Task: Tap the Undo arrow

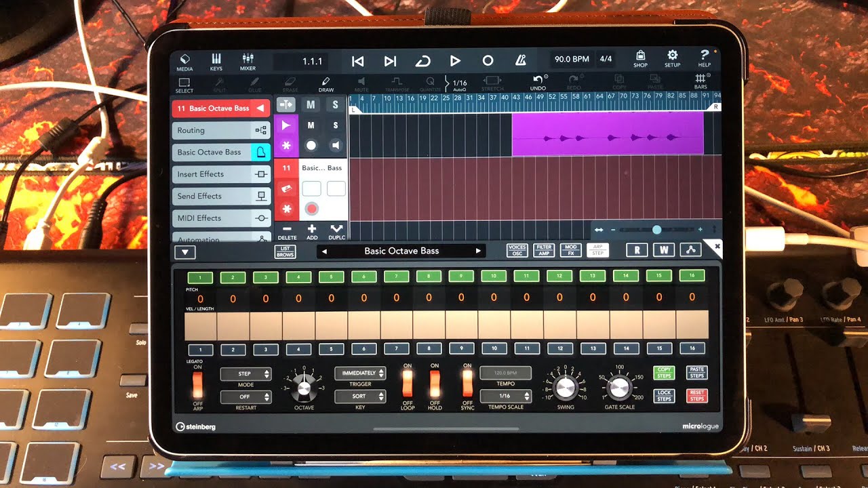Action: click(538, 83)
